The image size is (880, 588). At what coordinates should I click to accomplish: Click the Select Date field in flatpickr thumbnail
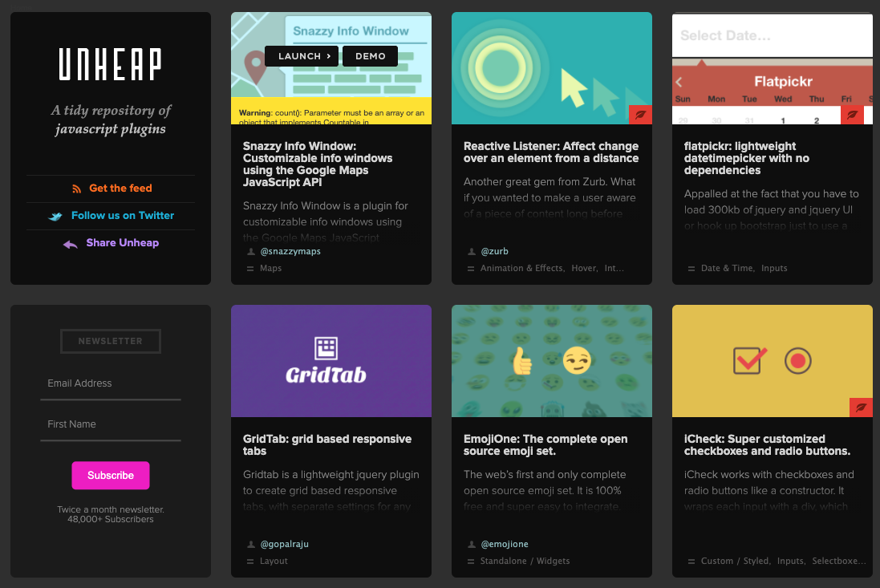coord(773,35)
